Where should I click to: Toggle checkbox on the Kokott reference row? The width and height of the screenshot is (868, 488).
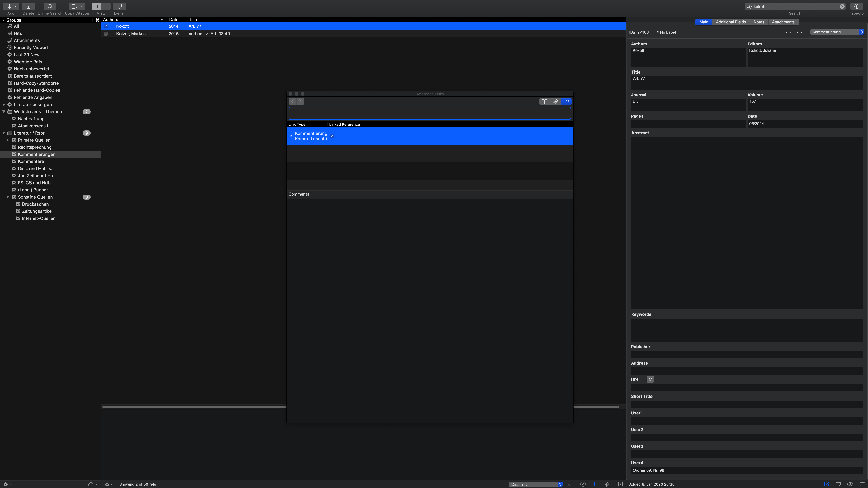[x=106, y=26]
